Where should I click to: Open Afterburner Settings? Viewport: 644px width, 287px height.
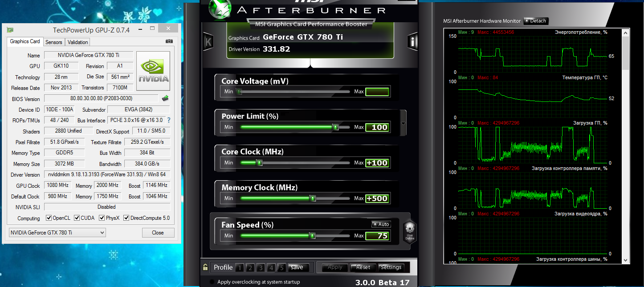click(x=391, y=267)
